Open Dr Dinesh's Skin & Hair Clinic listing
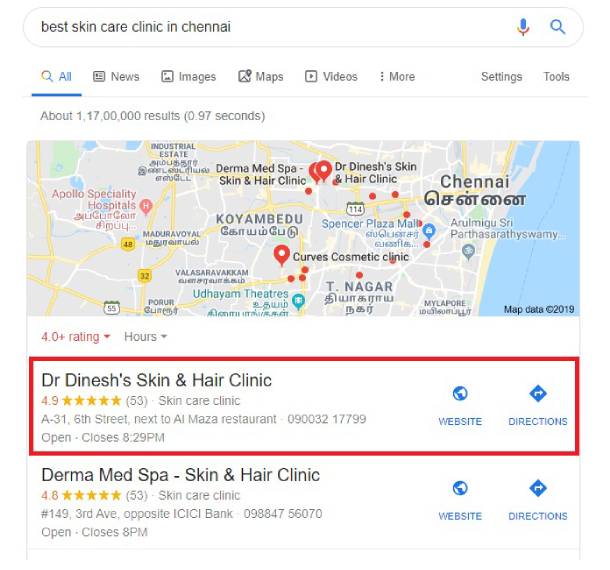The image size is (610, 570). point(156,380)
